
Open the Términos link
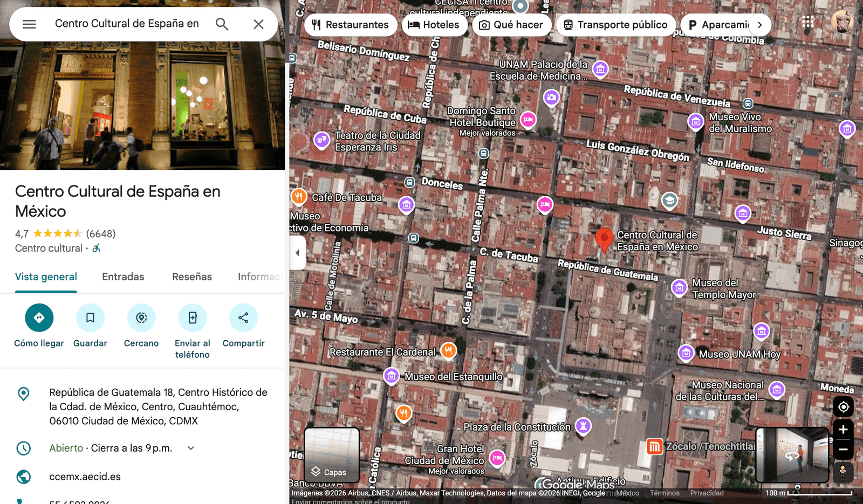click(x=665, y=493)
